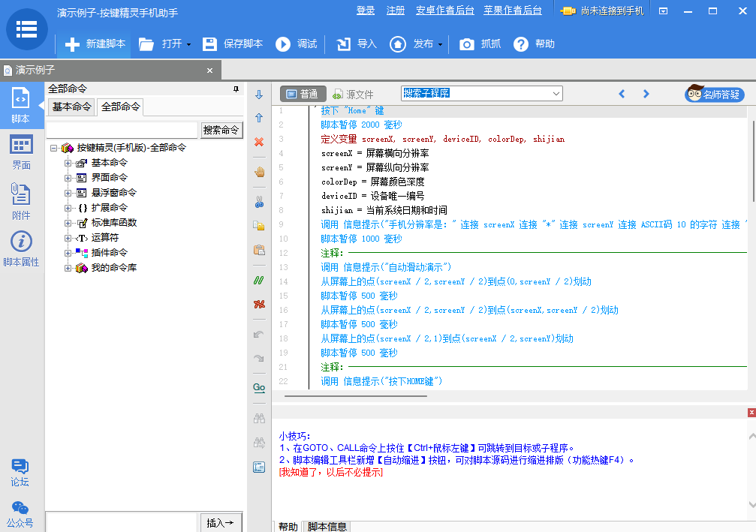Expand the 基本命令 tree node
Viewport: 756px width, 532px height.
(68, 163)
